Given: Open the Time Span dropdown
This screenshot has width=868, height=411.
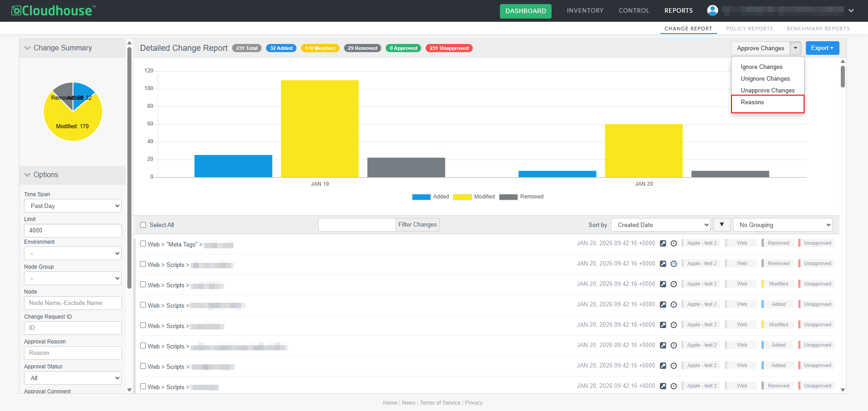Looking at the screenshot, I should (73, 206).
